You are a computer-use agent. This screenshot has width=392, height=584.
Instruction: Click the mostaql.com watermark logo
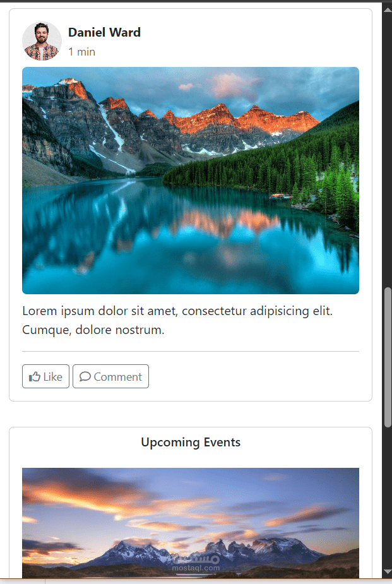196,562
